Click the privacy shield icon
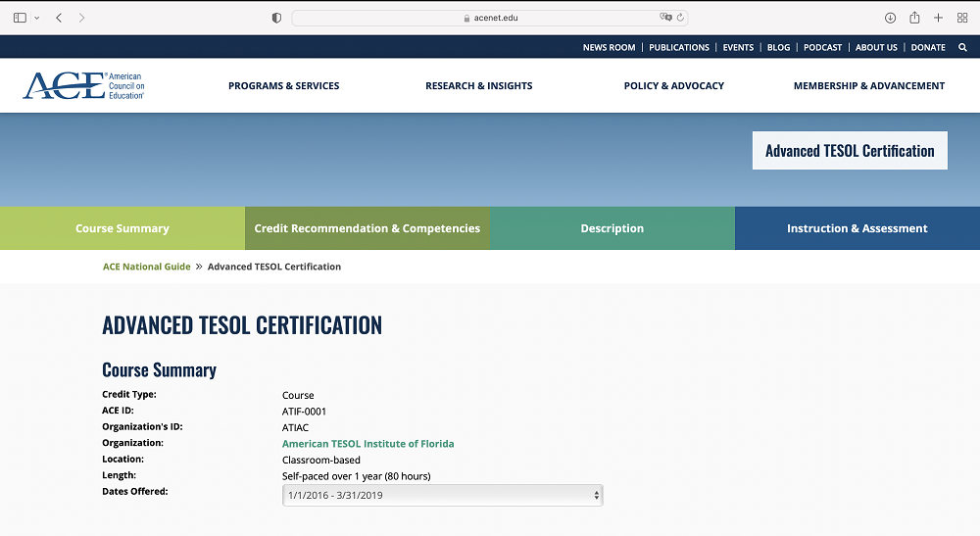The width and height of the screenshot is (980, 536). [x=276, y=18]
